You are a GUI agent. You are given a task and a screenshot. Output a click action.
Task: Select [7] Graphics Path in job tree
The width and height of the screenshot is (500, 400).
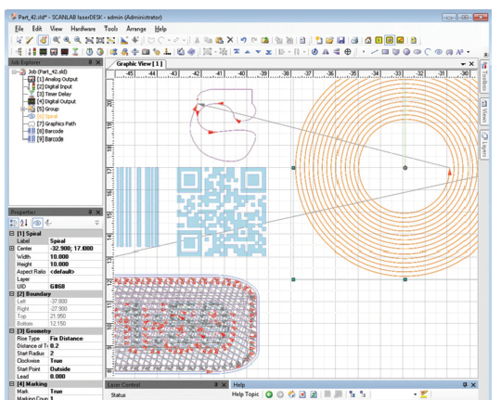coord(56,124)
